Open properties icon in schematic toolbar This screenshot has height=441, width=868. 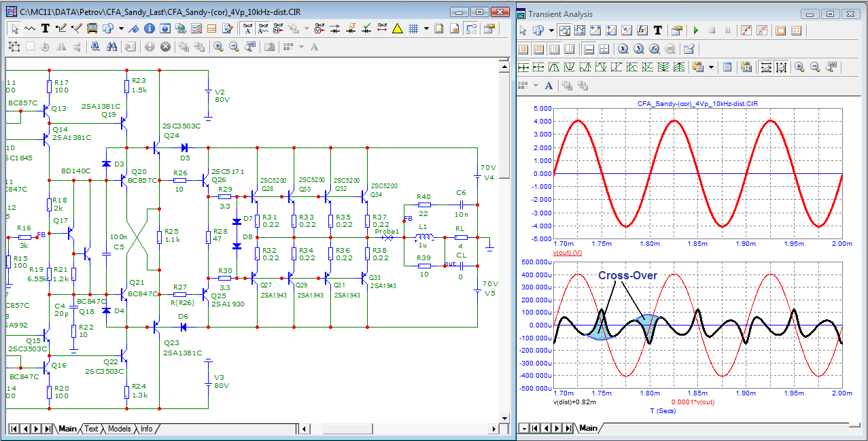click(x=489, y=29)
